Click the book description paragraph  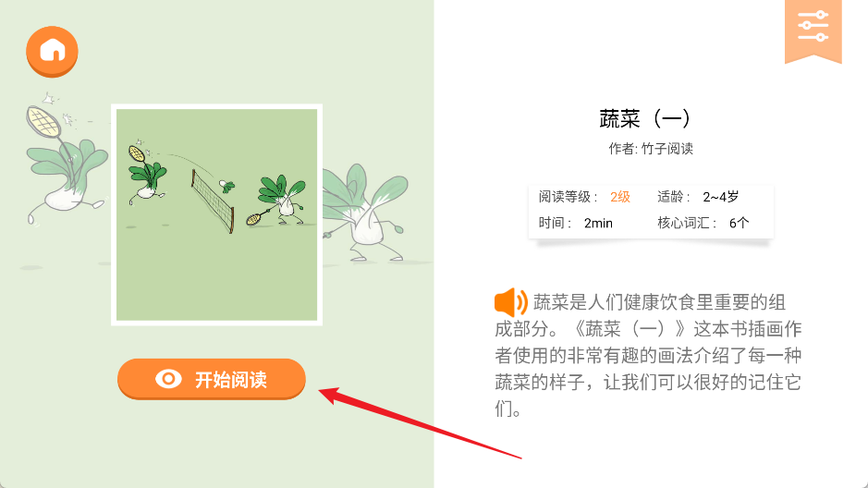(648, 355)
